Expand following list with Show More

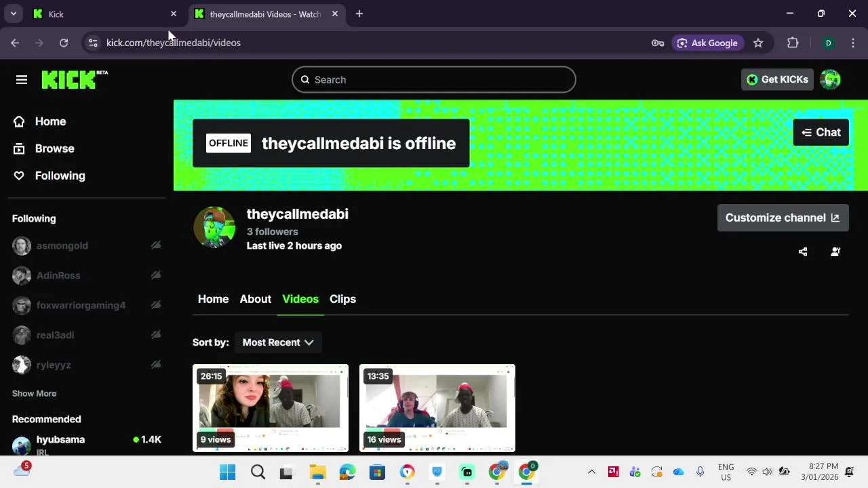click(34, 393)
